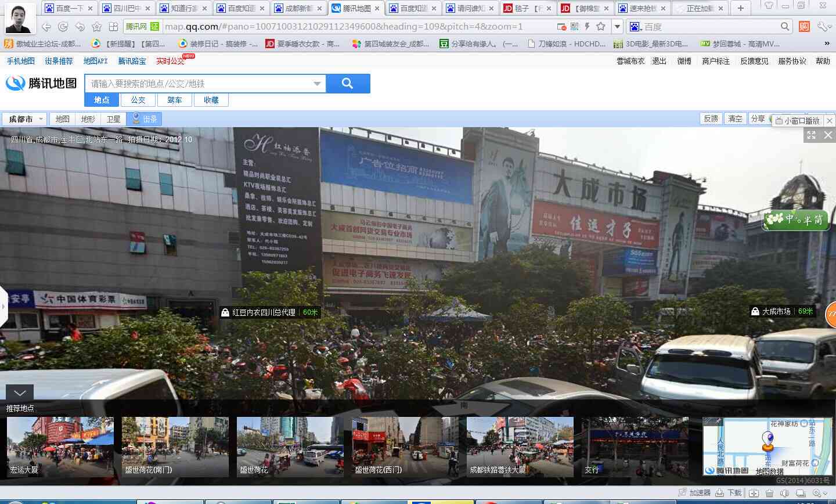Select the 驾车 search tab
The image size is (836, 504).
[175, 100]
